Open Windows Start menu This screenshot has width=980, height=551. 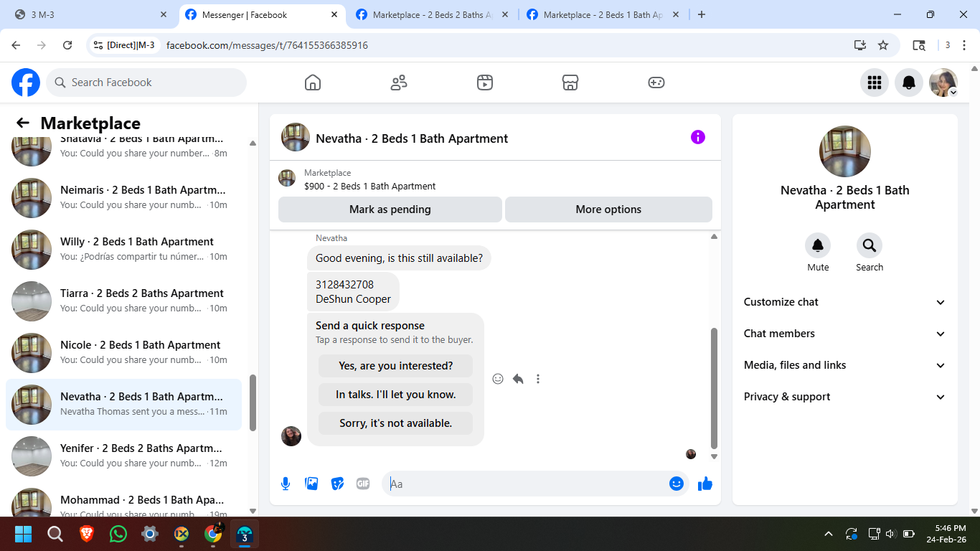pyautogui.click(x=24, y=534)
